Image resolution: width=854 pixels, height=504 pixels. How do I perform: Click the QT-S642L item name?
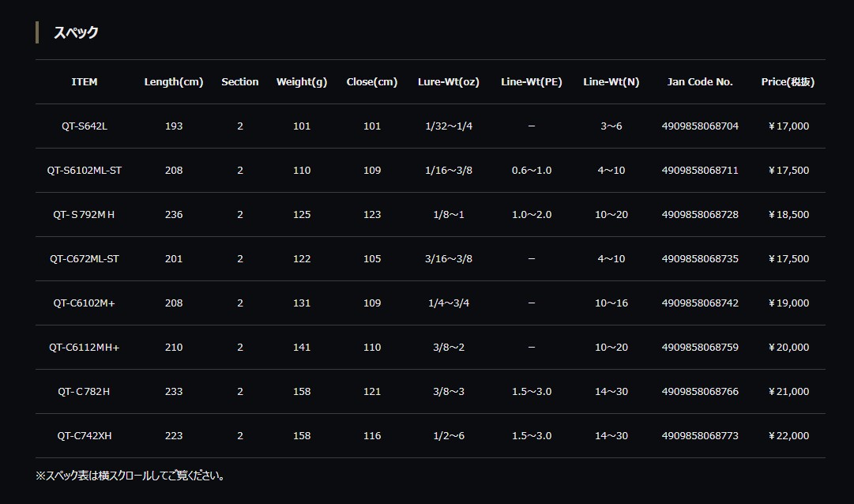(x=85, y=126)
